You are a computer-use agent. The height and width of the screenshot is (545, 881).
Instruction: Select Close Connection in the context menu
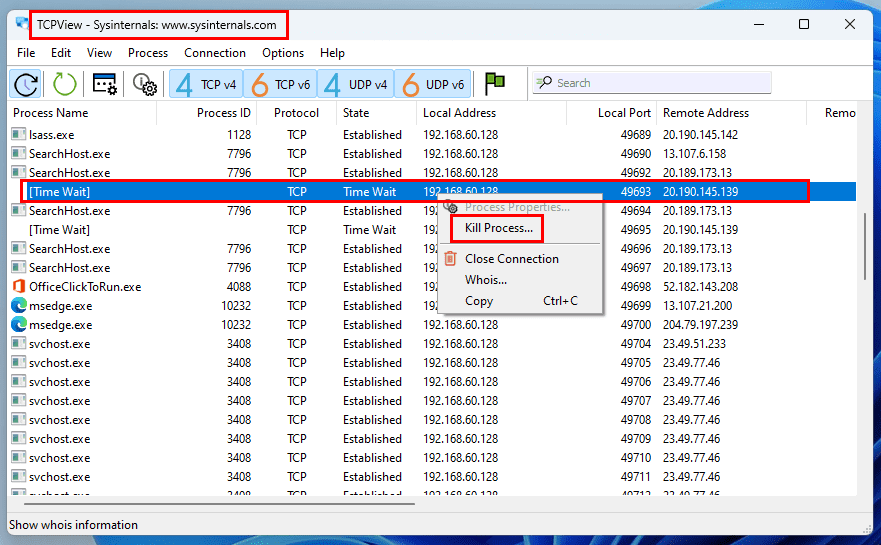pyautogui.click(x=512, y=259)
